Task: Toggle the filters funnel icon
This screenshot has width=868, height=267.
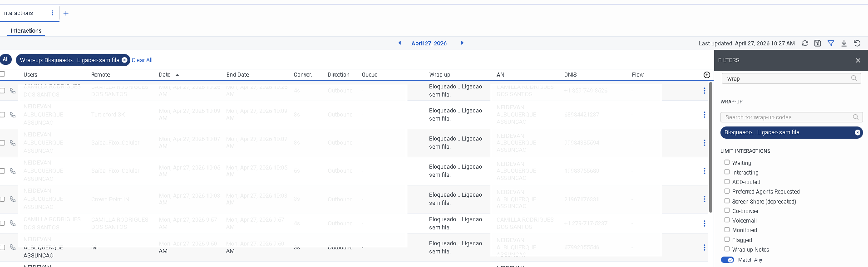Action: click(831, 43)
